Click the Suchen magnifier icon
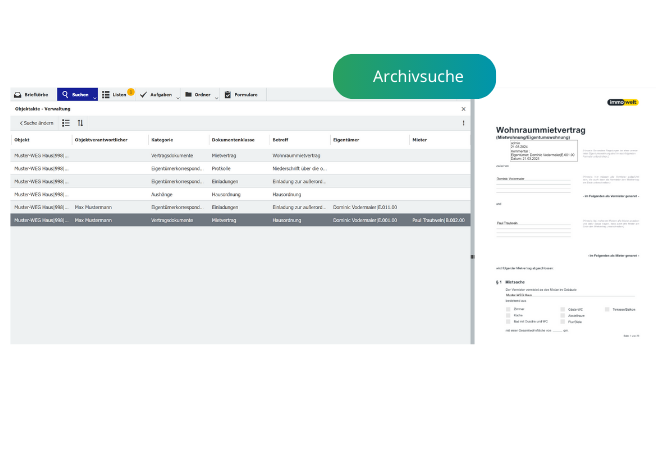The height and width of the screenshot is (450, 666). tap(65, 94)
